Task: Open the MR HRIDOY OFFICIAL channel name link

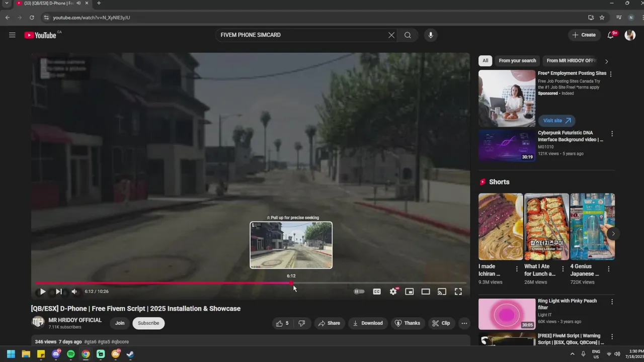Action: (75, 320)
